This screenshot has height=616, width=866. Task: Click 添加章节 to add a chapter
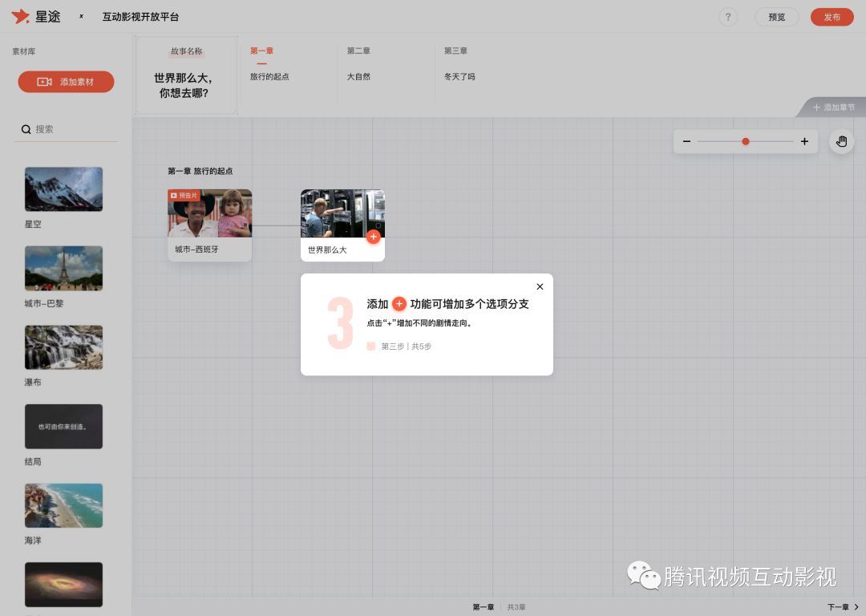[833, 107]
